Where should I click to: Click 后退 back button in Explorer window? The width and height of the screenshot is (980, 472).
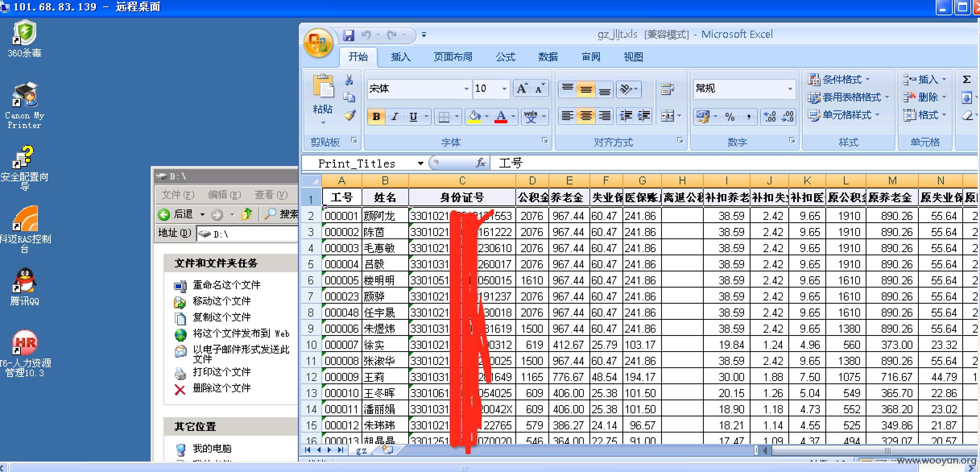point(176,214)
